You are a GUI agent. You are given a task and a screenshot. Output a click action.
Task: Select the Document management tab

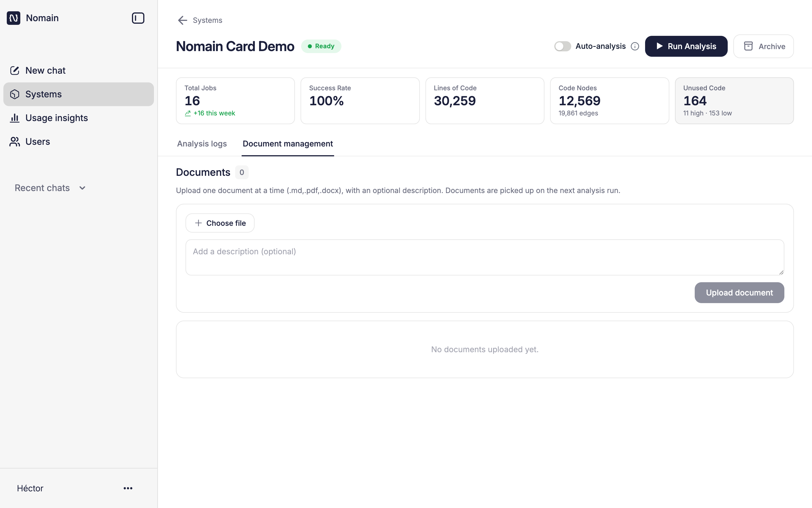pos(288,144)
